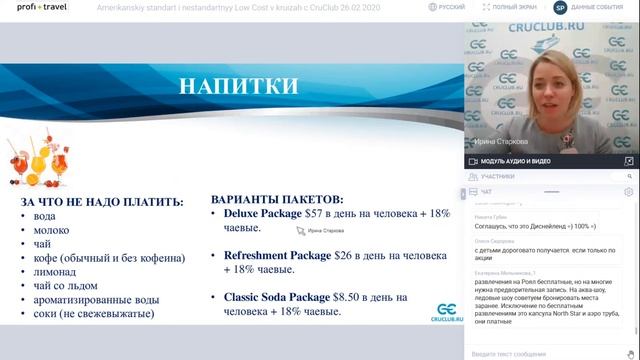Click the participants people icon
The height and width of the screenshot is (360, 640).
[473, 177]
